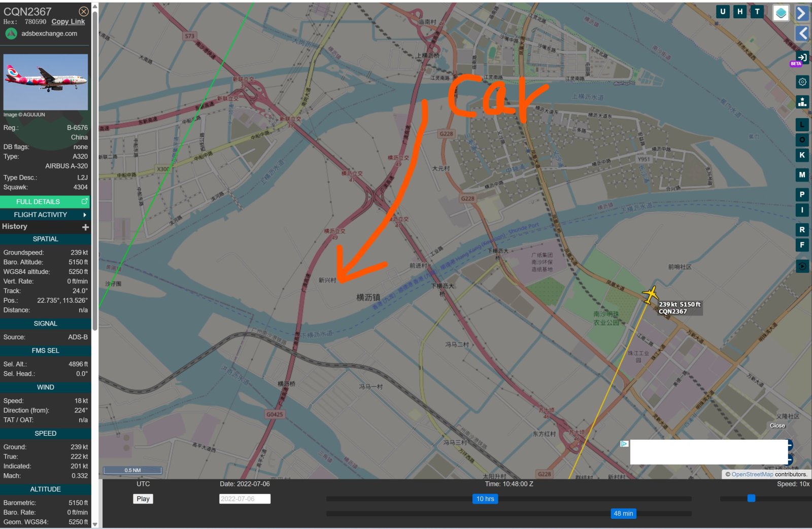The width and height of the screenshot is (812, 529).
Task: Toggle the T tracks button
Action: point(757,11)
